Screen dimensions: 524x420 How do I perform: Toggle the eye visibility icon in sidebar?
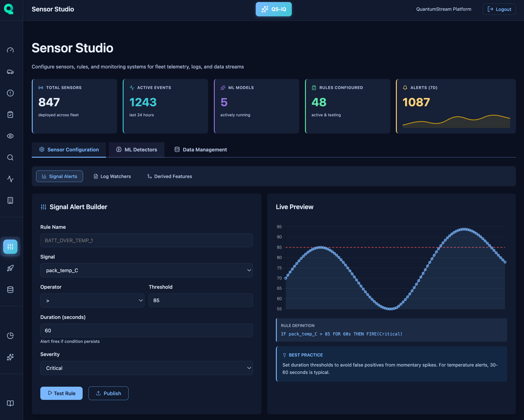click(10, 136)
